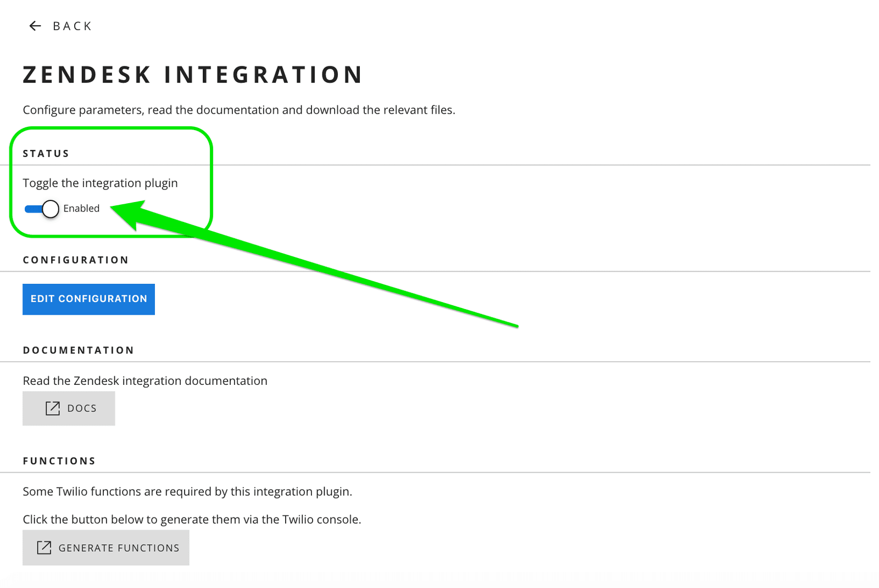Click the DOCUMENTATION section header
Screen dimensions: 879x588
(78, 350)
